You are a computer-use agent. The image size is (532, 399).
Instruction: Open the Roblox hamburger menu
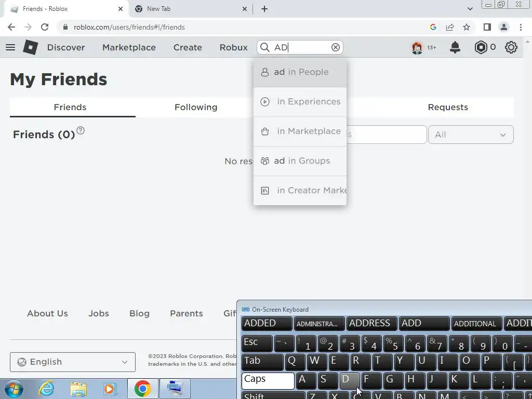tap(10, 47)
